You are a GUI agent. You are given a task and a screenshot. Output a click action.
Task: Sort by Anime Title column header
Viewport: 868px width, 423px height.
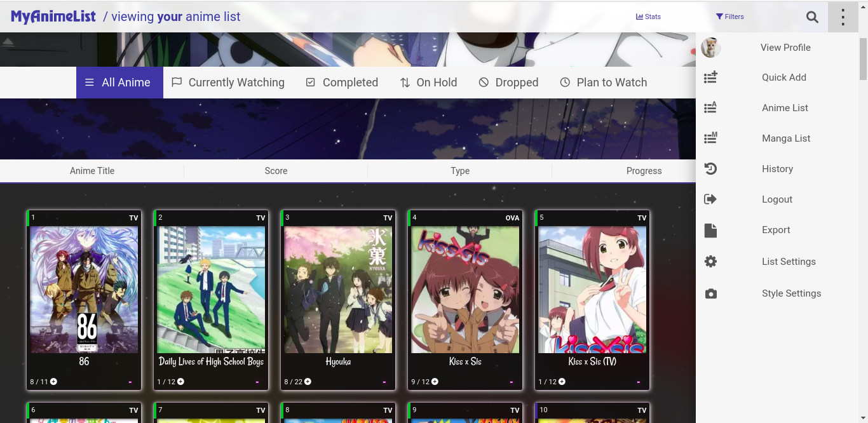coord(92,171)
